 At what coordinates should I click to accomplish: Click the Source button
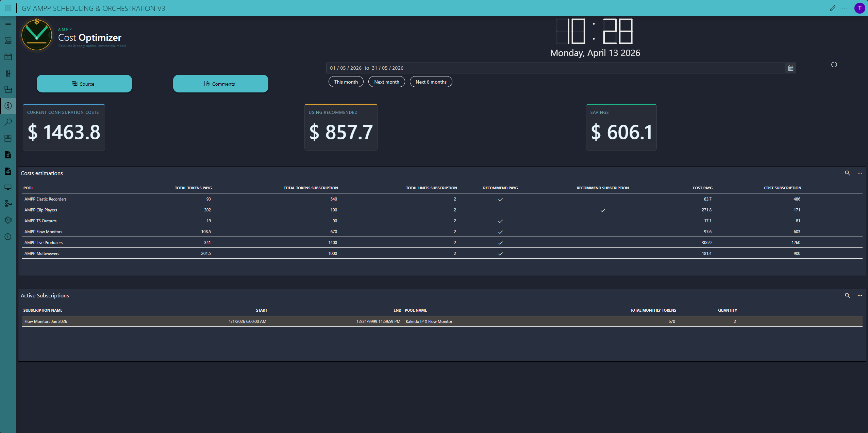pos(84,84)
